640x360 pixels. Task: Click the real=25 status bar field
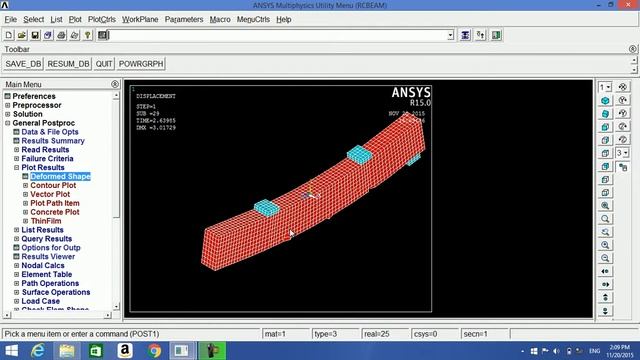(x=385, y=334)
